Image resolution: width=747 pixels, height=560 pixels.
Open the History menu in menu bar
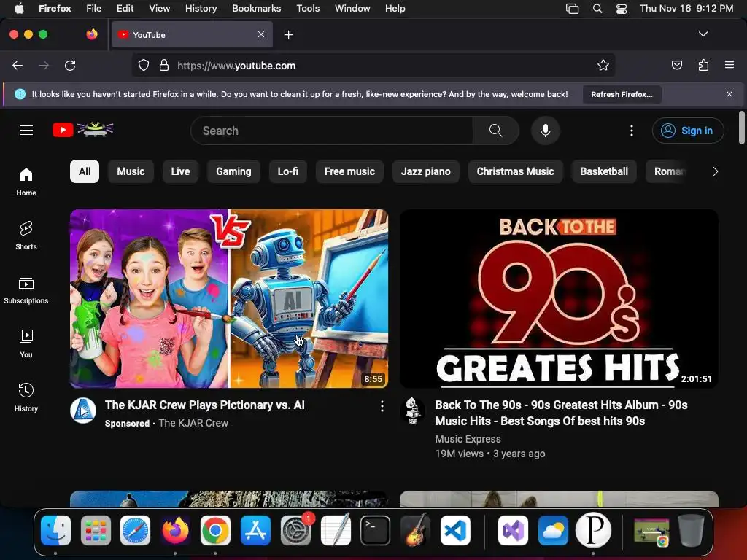(x=201, y=9)
